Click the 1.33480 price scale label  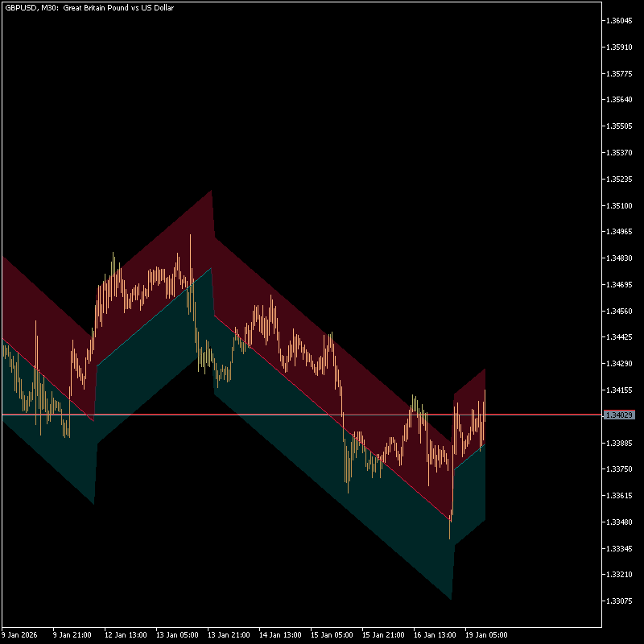[x=620, y=522]
